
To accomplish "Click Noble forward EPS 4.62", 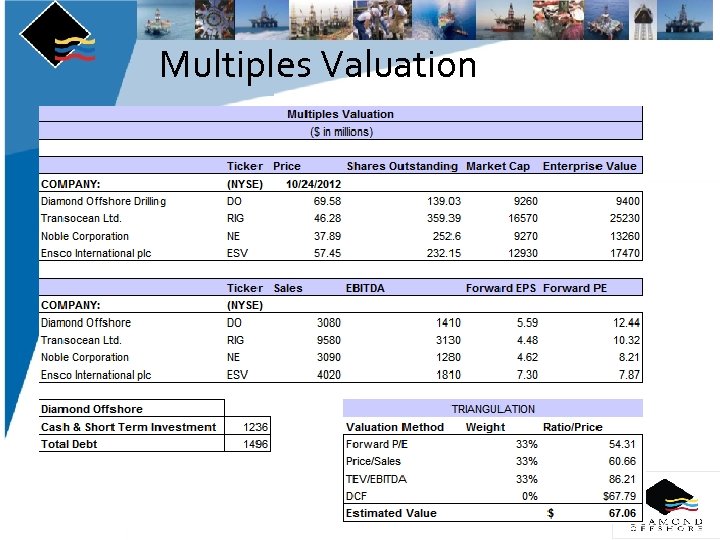I will [x=527, y=357].
